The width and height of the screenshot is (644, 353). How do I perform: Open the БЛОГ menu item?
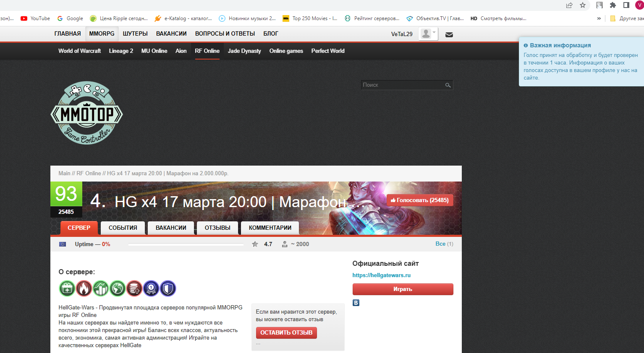tap(271, 34)
